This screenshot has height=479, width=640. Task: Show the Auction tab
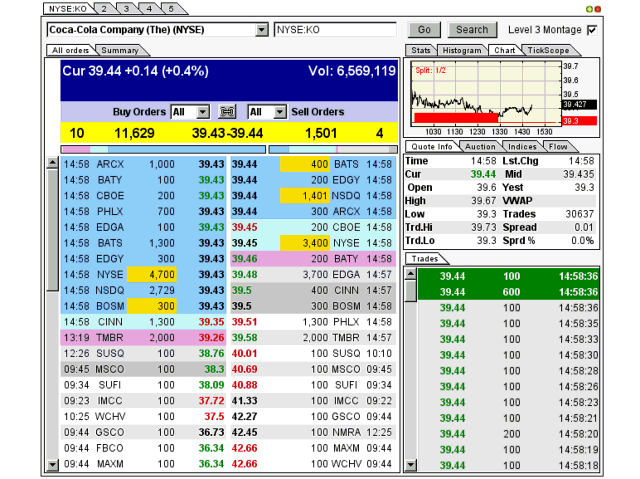click(x=479, y=147)
